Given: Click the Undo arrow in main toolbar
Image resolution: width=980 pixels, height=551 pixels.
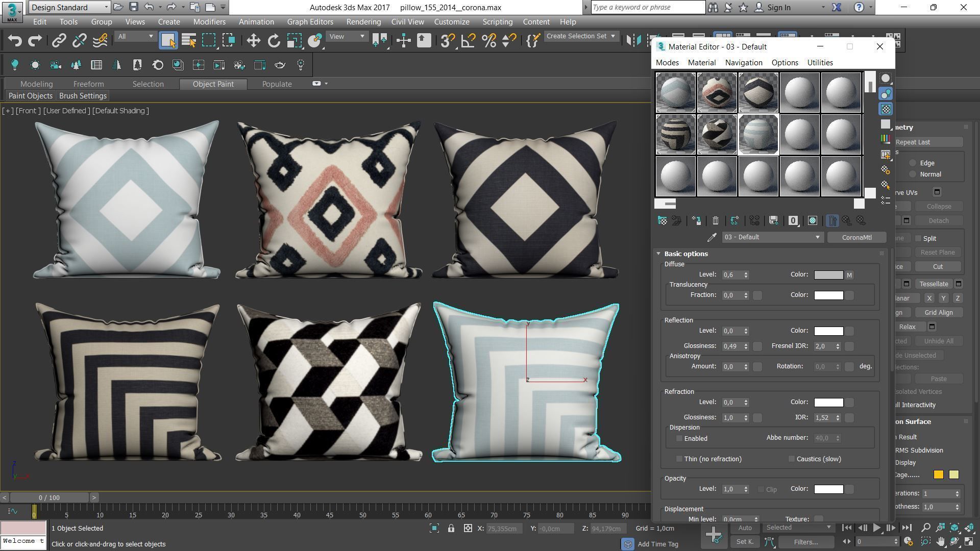Looking at the screenshot, I should click(x=15, y=41).
